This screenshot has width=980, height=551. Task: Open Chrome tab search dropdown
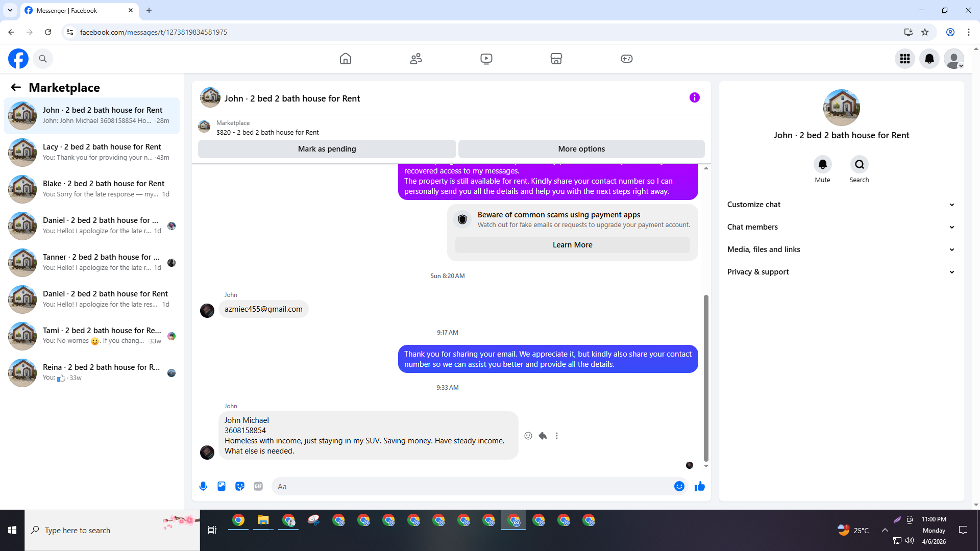click(x=10, y=10)
